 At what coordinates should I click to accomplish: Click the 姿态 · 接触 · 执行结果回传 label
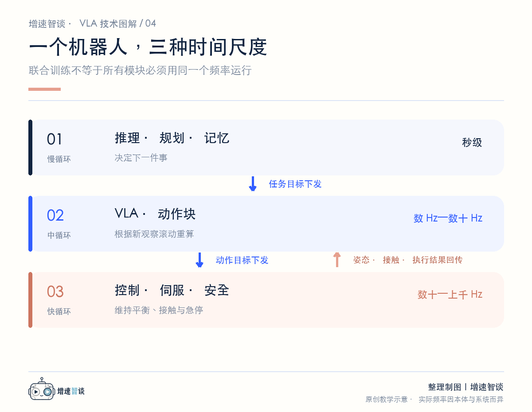click(408, 260)
